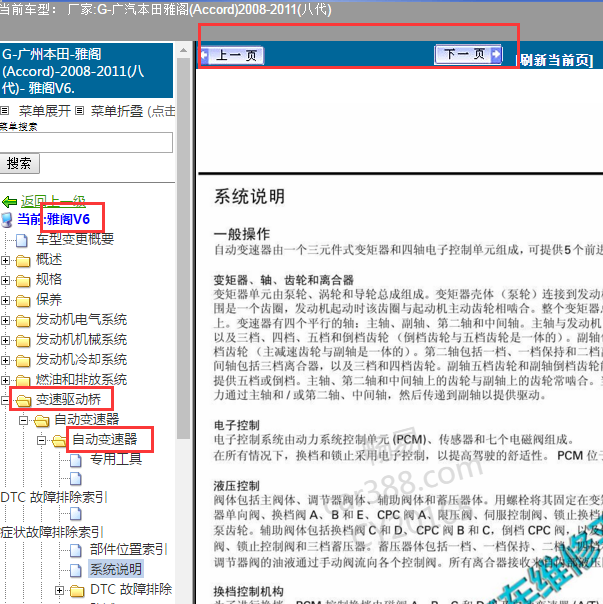Screen dimensions: 603x604
Task: Expand the 概述 folder
Action: coord(5,261)
